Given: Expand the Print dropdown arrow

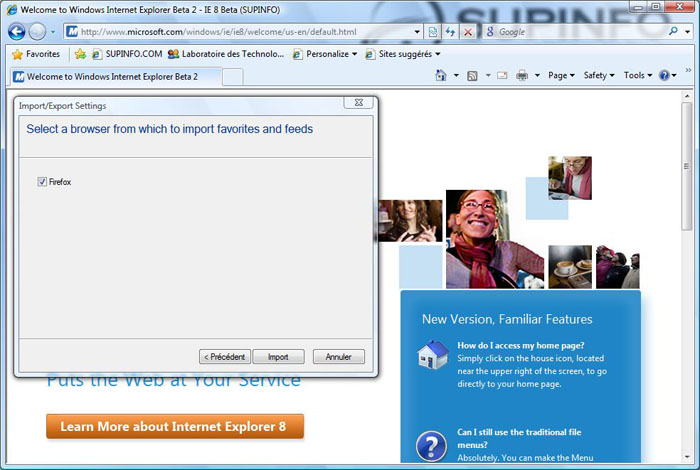Looking at the screenshot, I should coord(538,75).
